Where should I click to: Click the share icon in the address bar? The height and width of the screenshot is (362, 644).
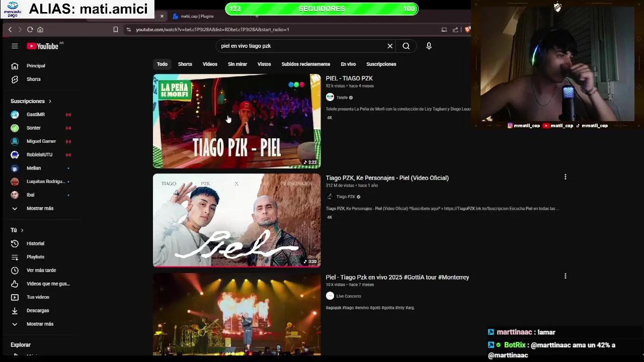pos(455,30)
